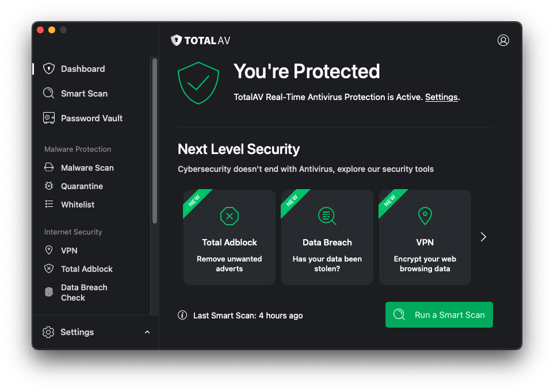Click the Data Breach Check fingerprint icon
Screen dimensions: 554x392
click(x=49, y=293)
